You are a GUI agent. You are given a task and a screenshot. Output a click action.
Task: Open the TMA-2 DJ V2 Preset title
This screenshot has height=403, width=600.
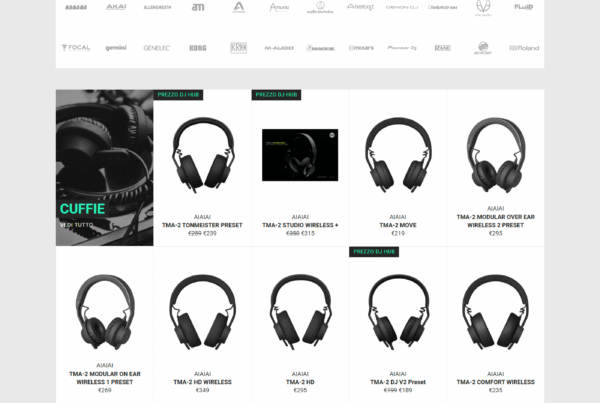click(x=397, y=381)
